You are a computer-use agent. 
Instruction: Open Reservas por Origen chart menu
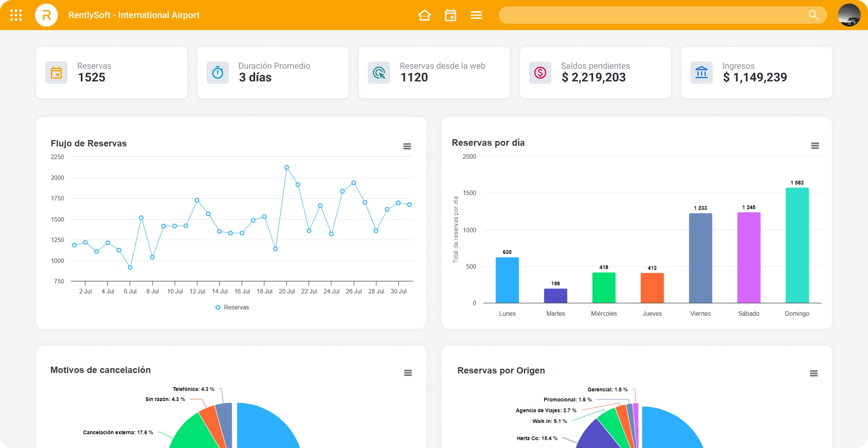tap(813, 373)
